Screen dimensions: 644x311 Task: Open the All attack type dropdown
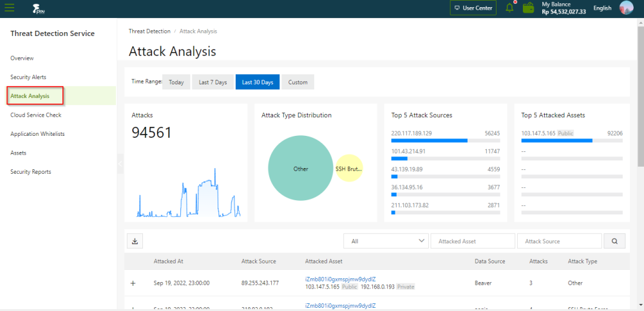(386, 241)
